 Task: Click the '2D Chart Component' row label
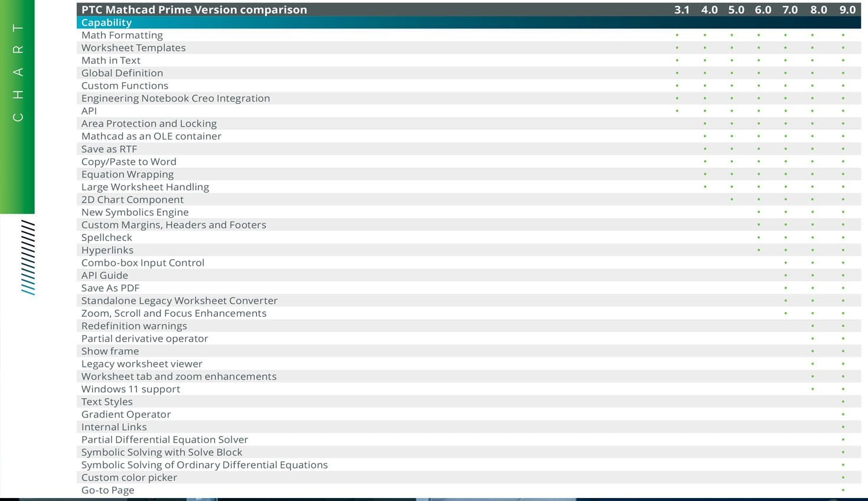(132, 200)
